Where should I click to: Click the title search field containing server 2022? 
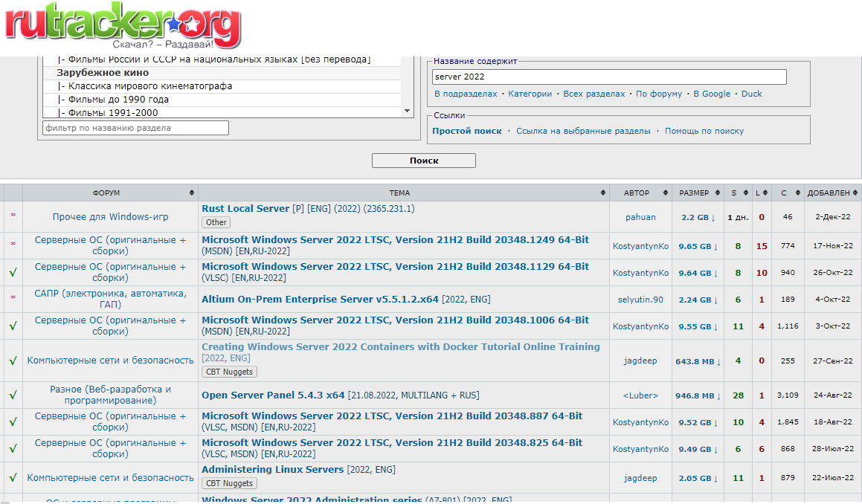609,77
